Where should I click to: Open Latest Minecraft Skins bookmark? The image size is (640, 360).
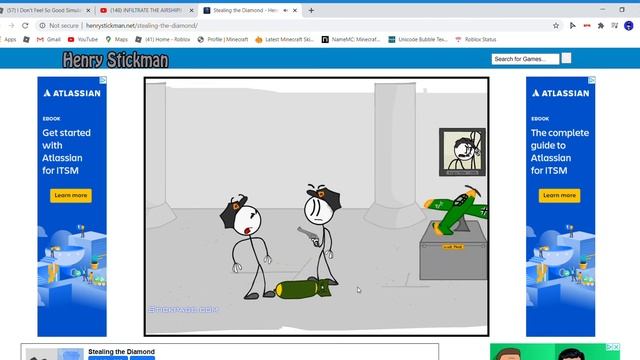[x=284, y=40]
